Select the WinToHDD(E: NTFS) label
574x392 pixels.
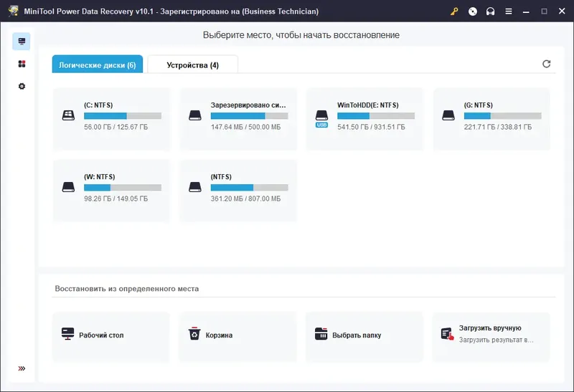click(368, 105)
